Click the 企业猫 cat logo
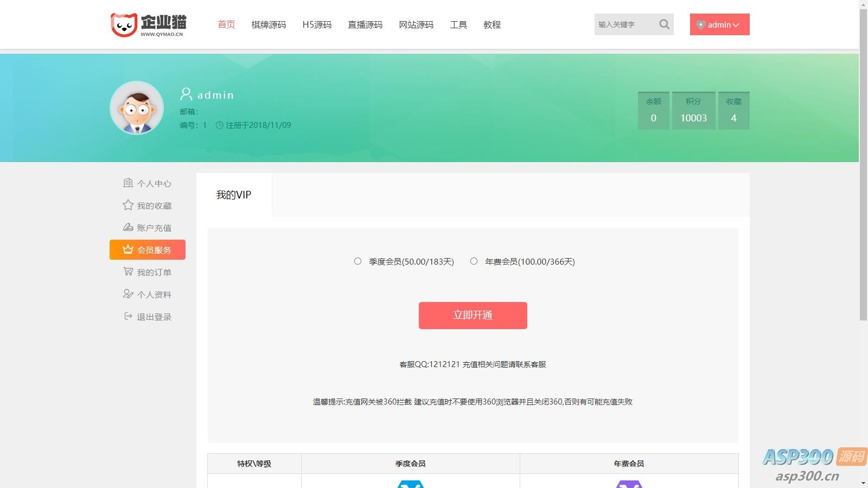Image resolution: width=868 pixels, height=488 pixels. pos(148,25)
